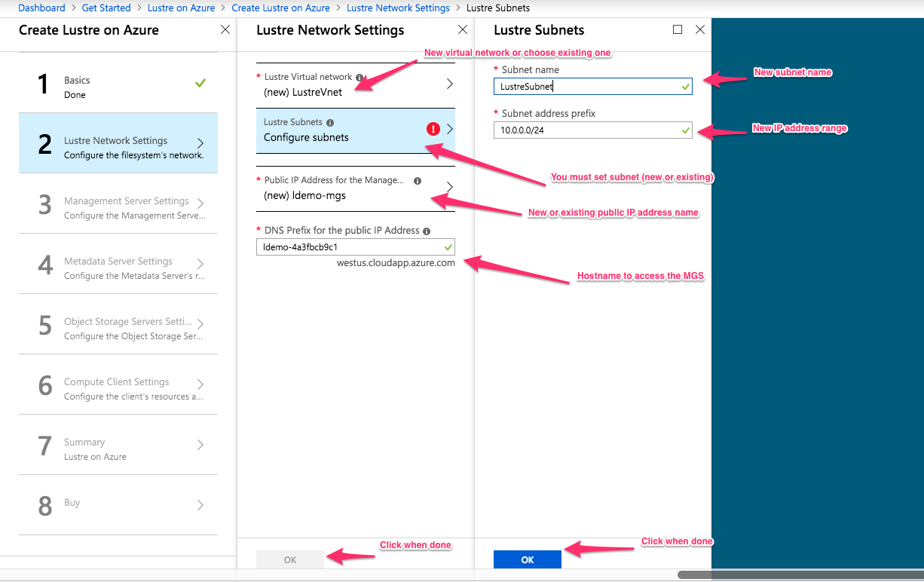Click the green checkmark on the Basics step
This screenshot has width=924, height=582.
click(200, 83)
